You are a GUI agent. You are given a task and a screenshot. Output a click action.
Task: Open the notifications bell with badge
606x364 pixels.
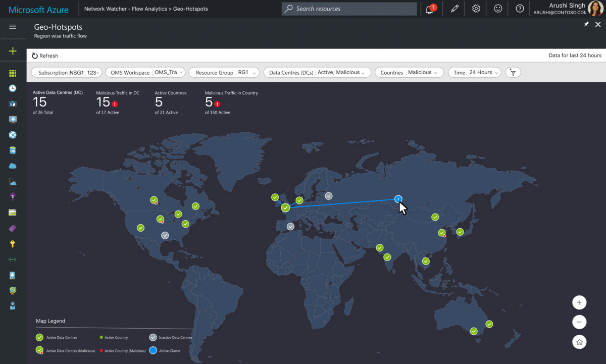(x=430, y=9)
